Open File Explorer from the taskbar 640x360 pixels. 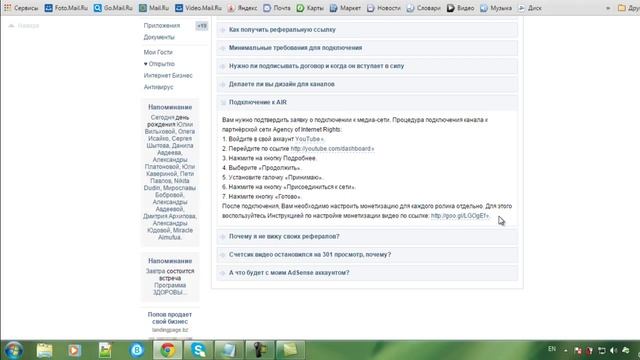pyautogui.click(x=44, y=350)
